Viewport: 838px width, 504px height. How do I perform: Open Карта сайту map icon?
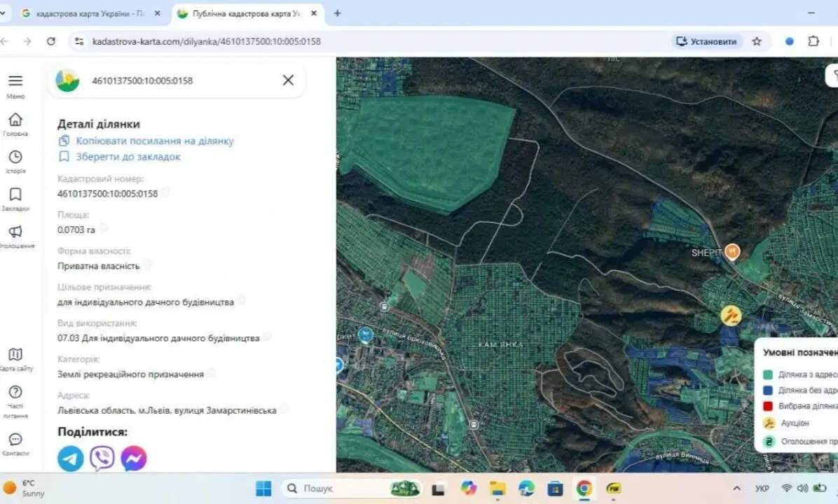15,355
